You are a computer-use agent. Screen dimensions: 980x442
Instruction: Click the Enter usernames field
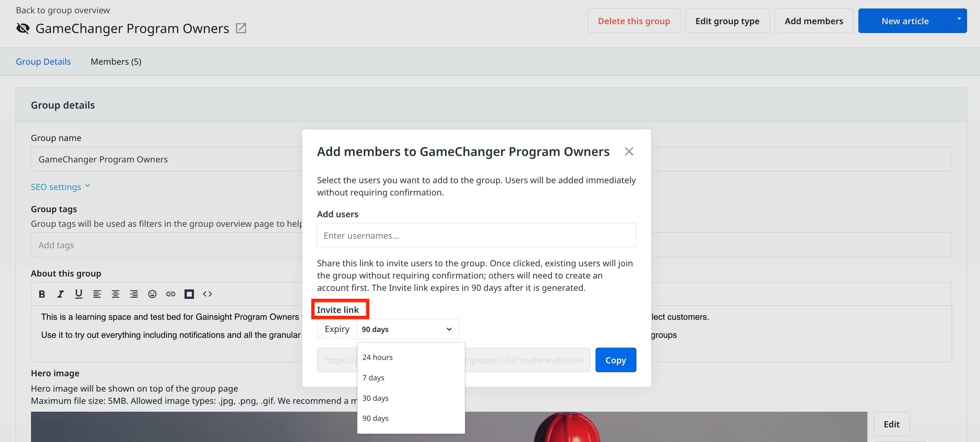pos(476,235)
